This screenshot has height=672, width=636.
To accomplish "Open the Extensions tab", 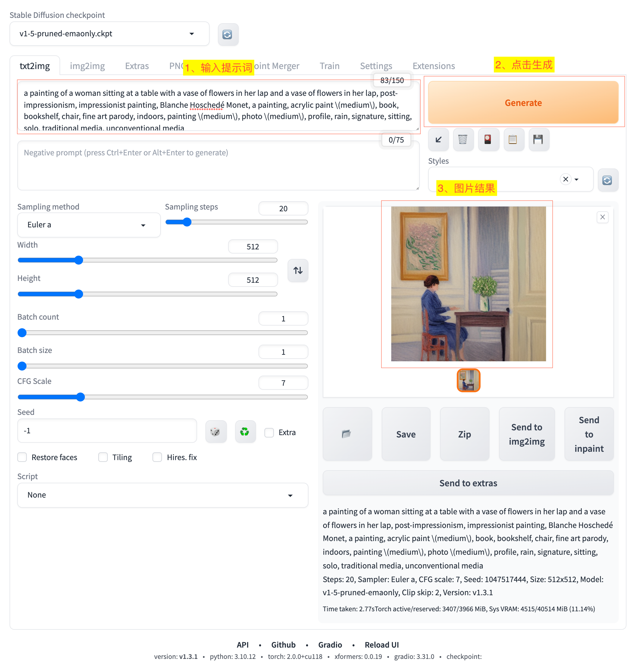I will [x=433, y=66].
